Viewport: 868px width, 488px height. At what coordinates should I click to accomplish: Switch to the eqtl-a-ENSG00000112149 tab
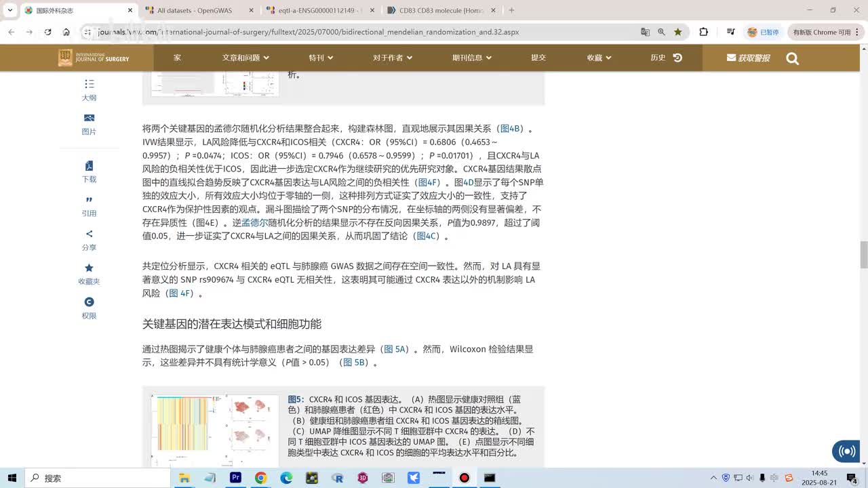[x=320, y=10]
